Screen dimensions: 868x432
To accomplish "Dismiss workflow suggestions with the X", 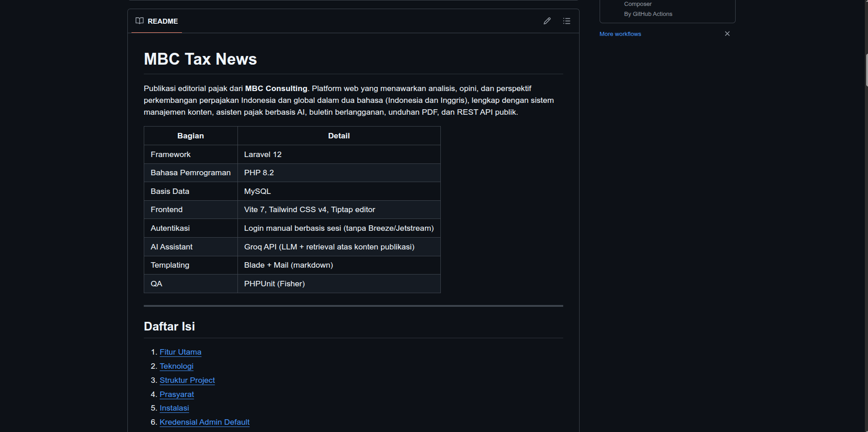I will (727, 34).
